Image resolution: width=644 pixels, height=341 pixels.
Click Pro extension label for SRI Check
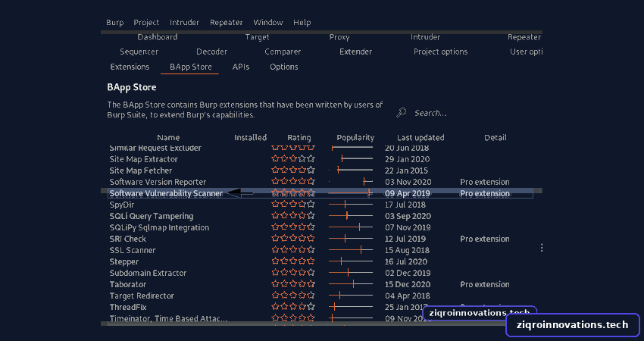[x=485, y=239]
